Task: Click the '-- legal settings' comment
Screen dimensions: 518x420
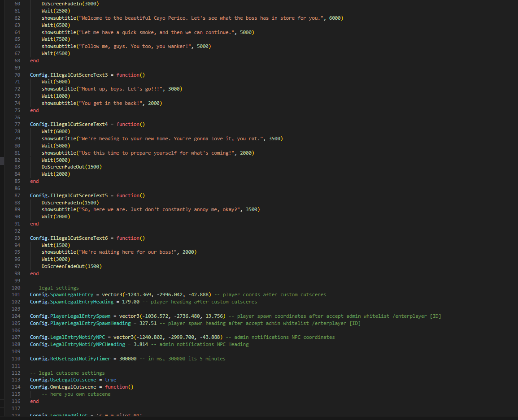Action: tap(54, 287)
